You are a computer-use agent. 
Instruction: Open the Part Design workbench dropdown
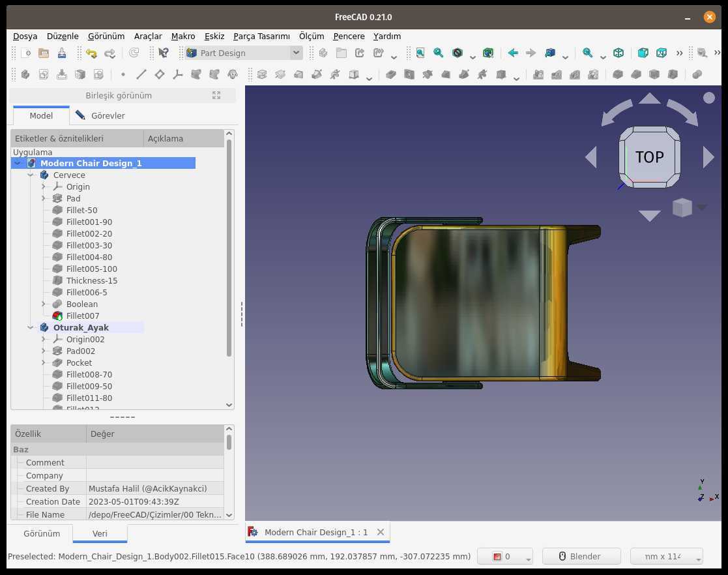pyautogui.click(x=244, y=53)
